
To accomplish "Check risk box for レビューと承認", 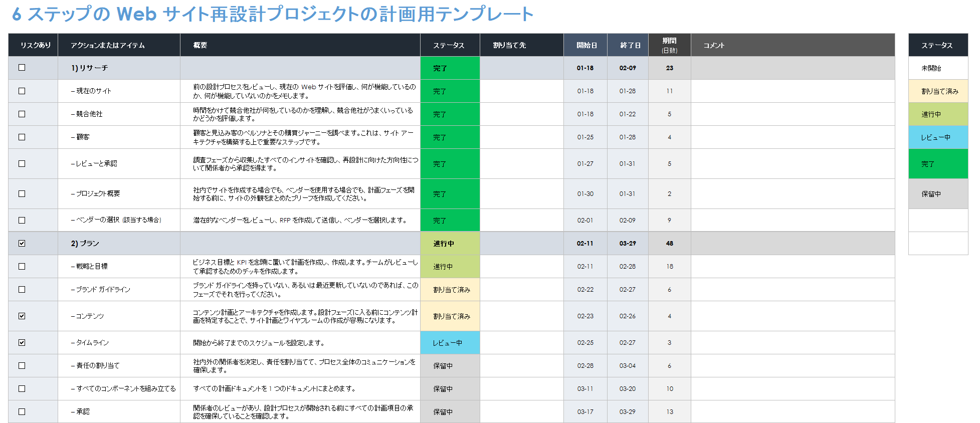I will click(22, 164).
